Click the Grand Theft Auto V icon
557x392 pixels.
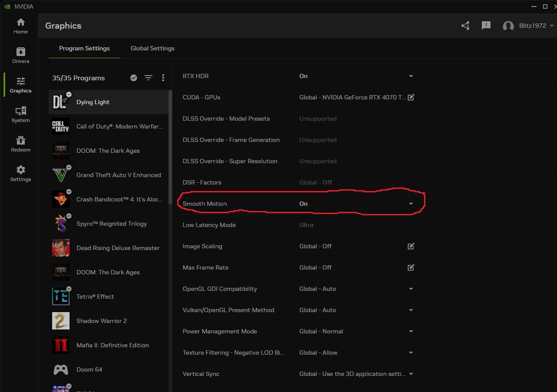[x=61, y=175]
